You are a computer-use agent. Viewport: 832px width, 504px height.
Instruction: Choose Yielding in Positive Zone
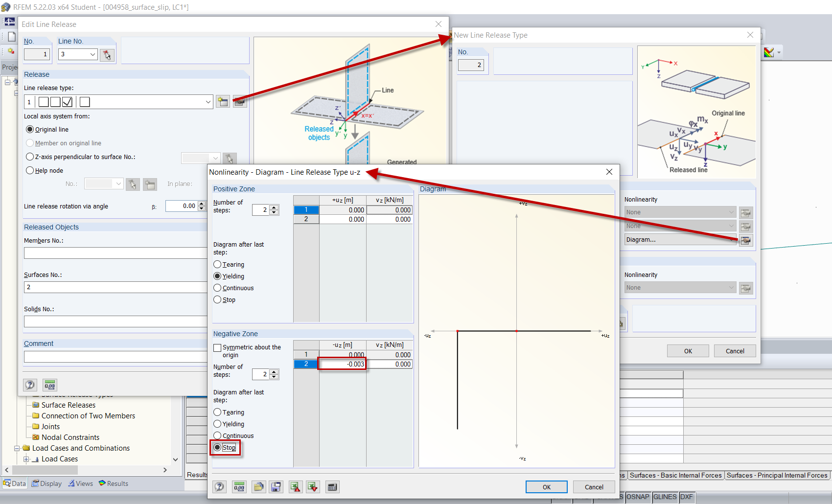217,276
